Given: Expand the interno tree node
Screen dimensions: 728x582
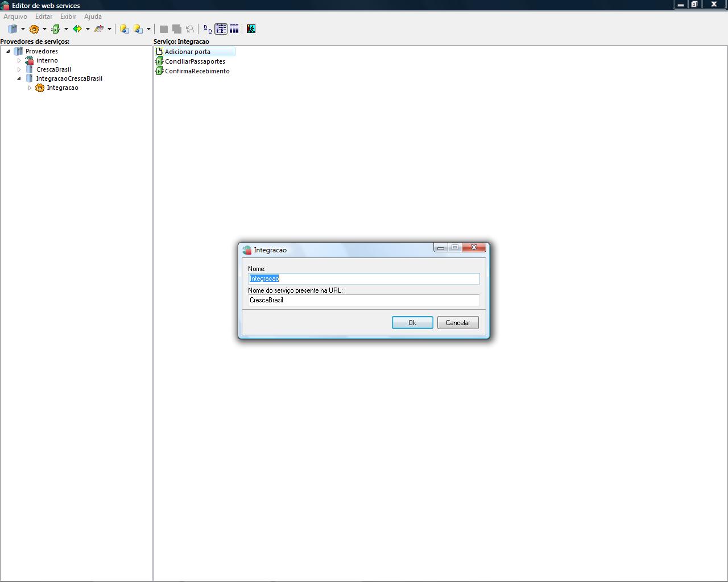Looking at the screenshot, I should (x=19, y=60).
